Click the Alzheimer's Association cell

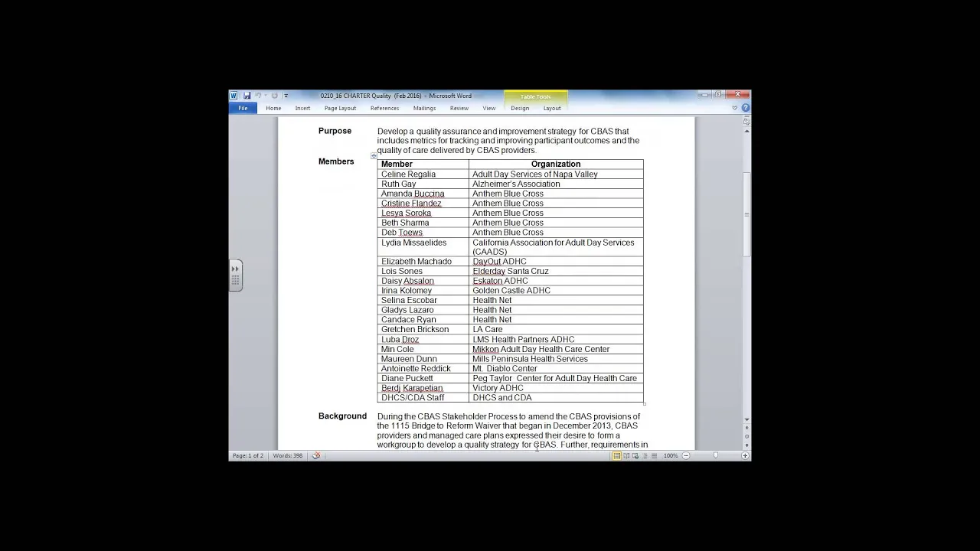(x=556, y=184)
